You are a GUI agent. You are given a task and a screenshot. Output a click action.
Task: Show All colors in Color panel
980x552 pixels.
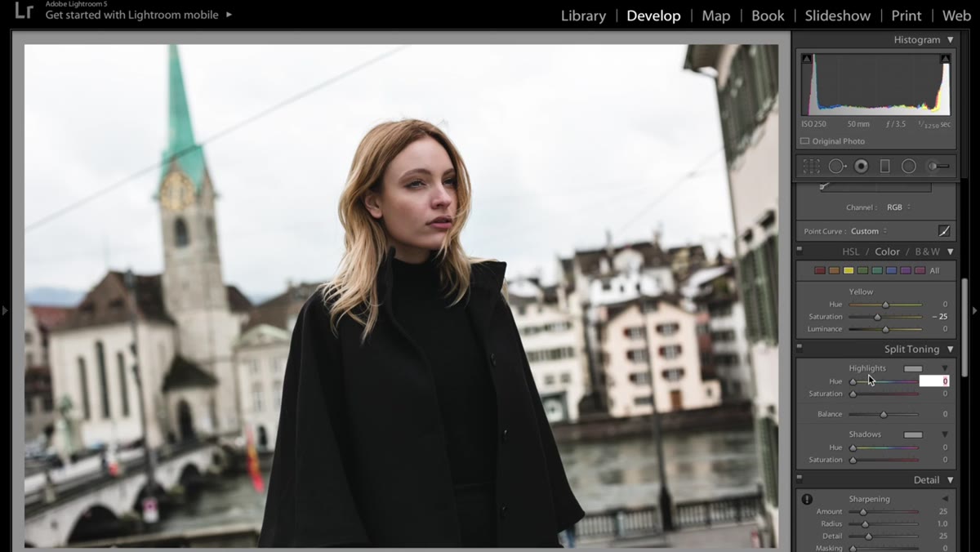[x=934, y=270]
